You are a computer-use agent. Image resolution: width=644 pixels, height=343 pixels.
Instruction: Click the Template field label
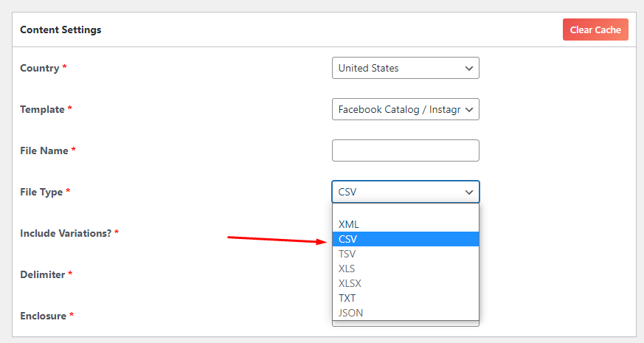click(x=43, y=109)
